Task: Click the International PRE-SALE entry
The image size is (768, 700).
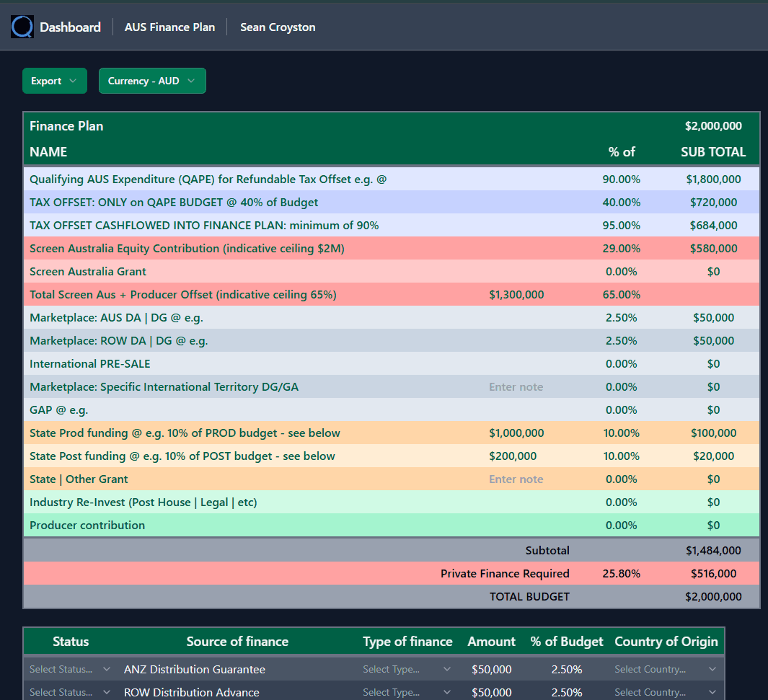Action: (90, 363)
